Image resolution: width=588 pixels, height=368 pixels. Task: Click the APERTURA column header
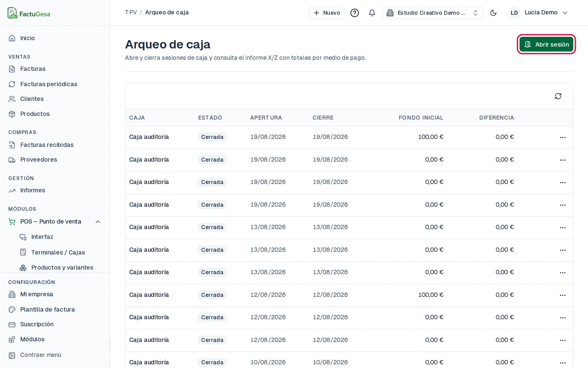(266, 118)
